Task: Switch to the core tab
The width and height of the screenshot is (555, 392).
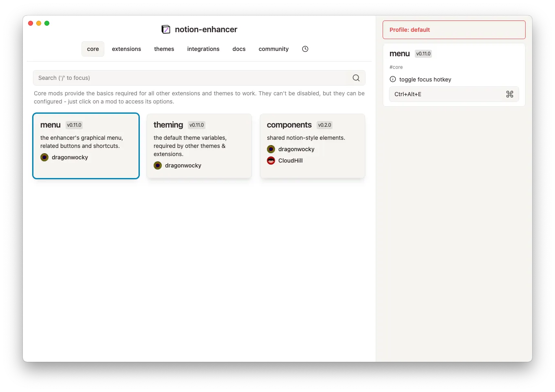Action: coord(93,49)
